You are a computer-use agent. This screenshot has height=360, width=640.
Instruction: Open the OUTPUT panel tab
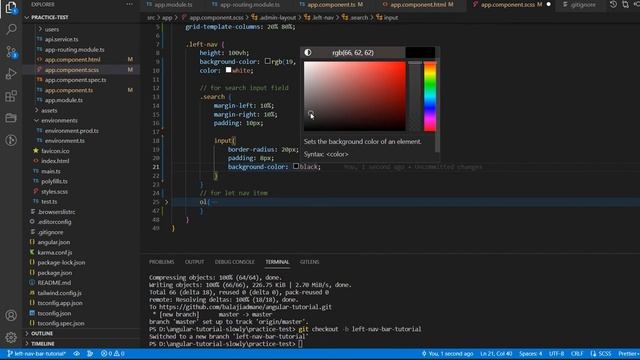pos(194,262)
